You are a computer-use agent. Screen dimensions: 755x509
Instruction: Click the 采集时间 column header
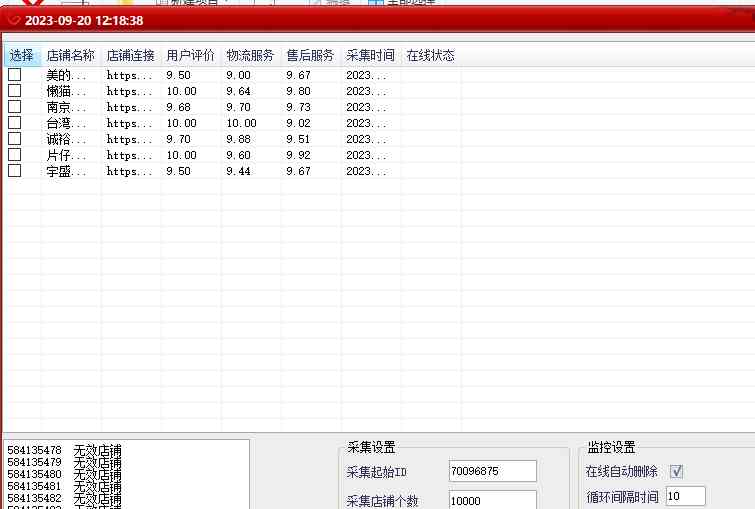click(x=370, y=56)
